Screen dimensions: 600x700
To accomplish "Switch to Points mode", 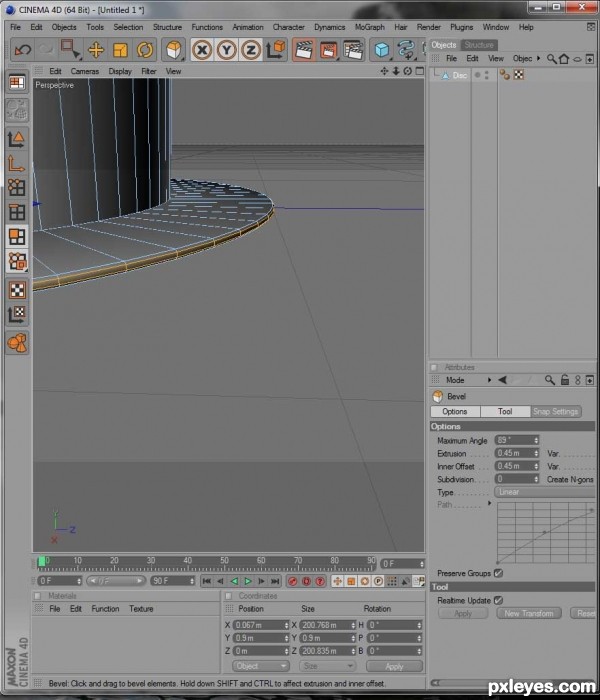I will [17, 188].
